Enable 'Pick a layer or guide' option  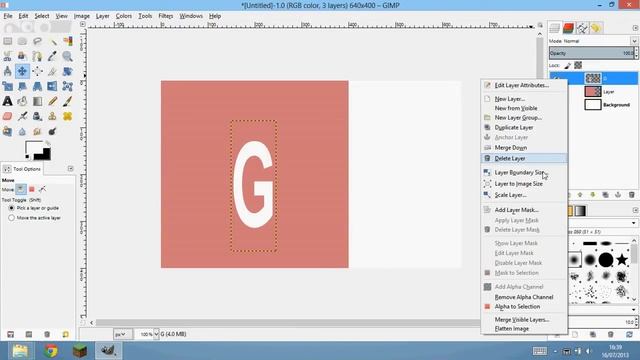coord(11,208)
